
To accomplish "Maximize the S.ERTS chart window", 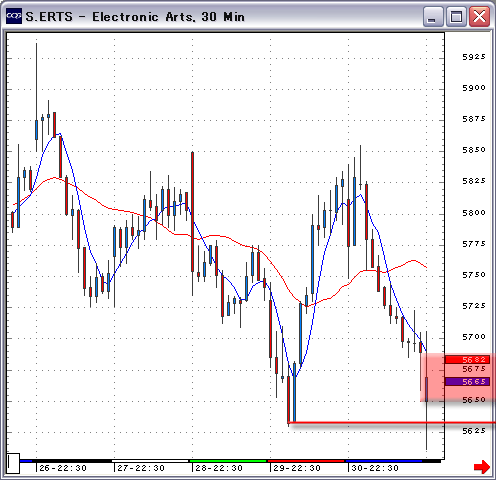I will tap(456, 17).
